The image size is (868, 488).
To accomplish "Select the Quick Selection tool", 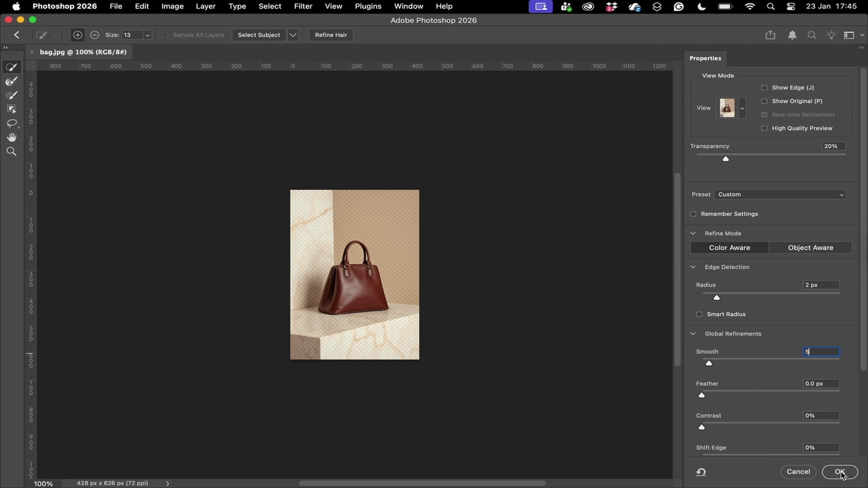I will coord(11,67).
